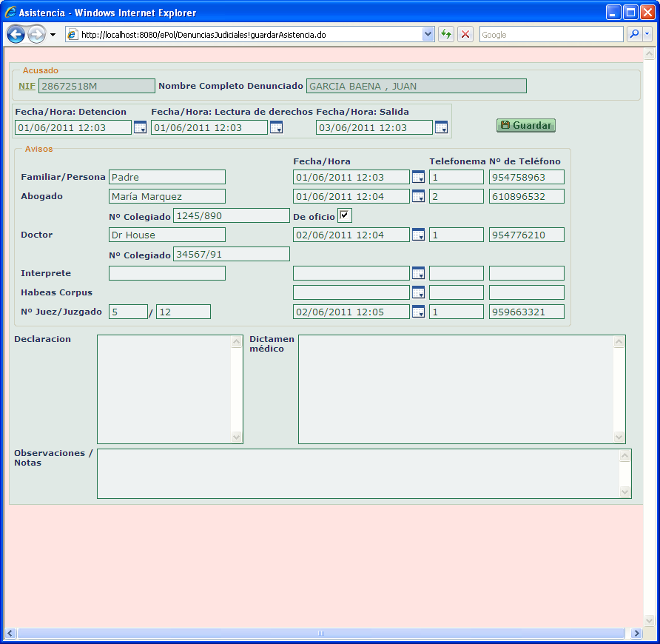660x644 pixels.
Task: Open the recent pages dropdown arrow
Action: pos(53,35)
